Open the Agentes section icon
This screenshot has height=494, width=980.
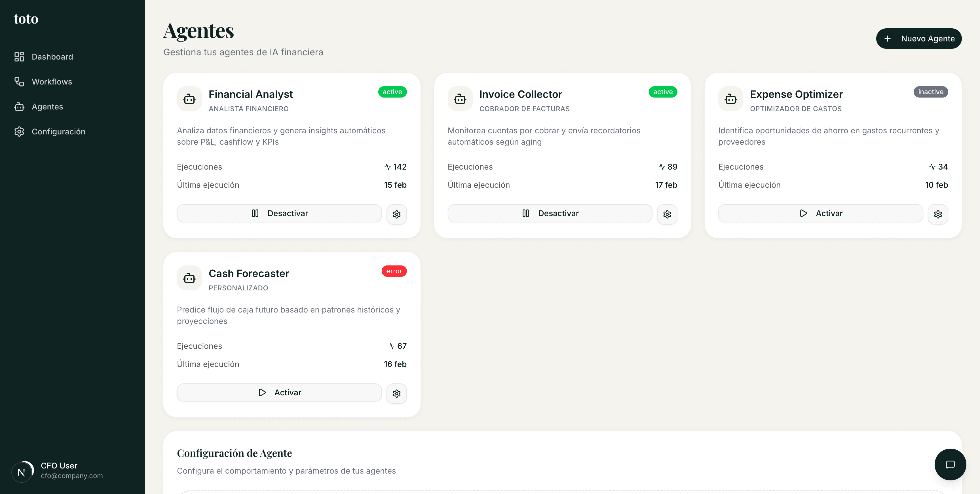pyautogui.click(x=19, y=107)
